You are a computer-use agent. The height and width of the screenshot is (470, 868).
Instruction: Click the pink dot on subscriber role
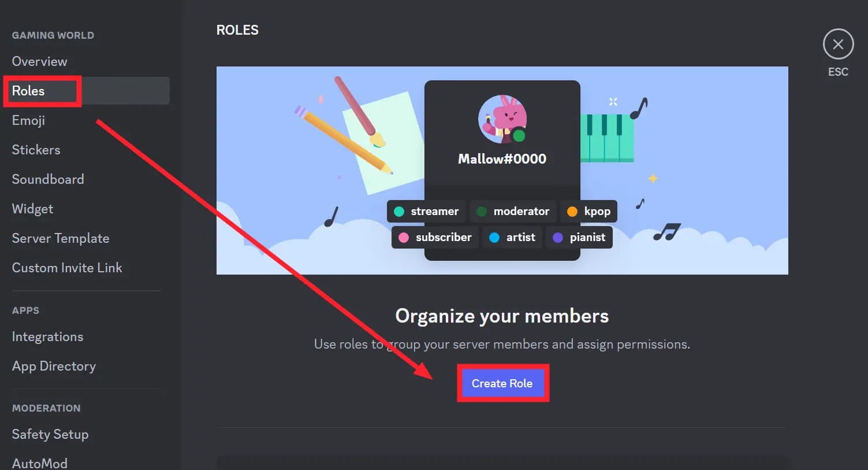pos(404,237)
